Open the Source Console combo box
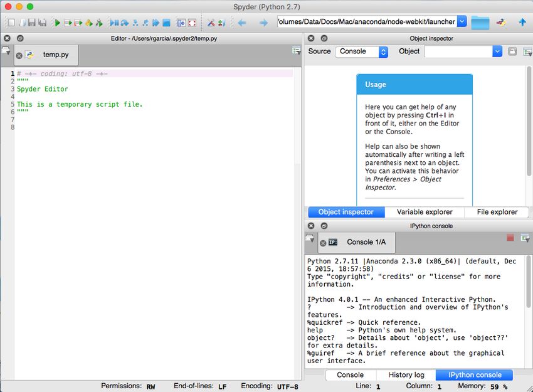The image size is (533, 392). 362,51
